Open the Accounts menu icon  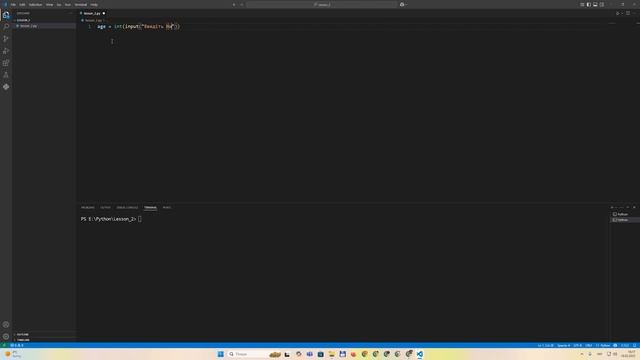pyautogui.click(x=6, y=324)
